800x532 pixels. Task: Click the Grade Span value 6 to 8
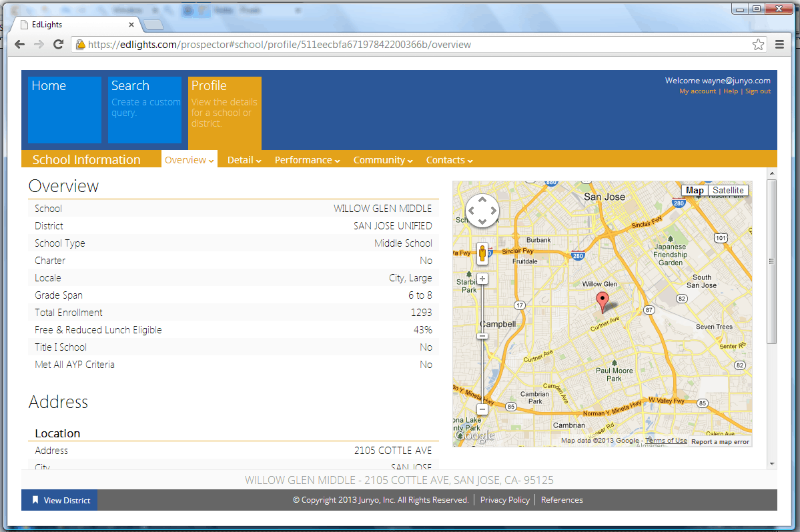point(420,295)
